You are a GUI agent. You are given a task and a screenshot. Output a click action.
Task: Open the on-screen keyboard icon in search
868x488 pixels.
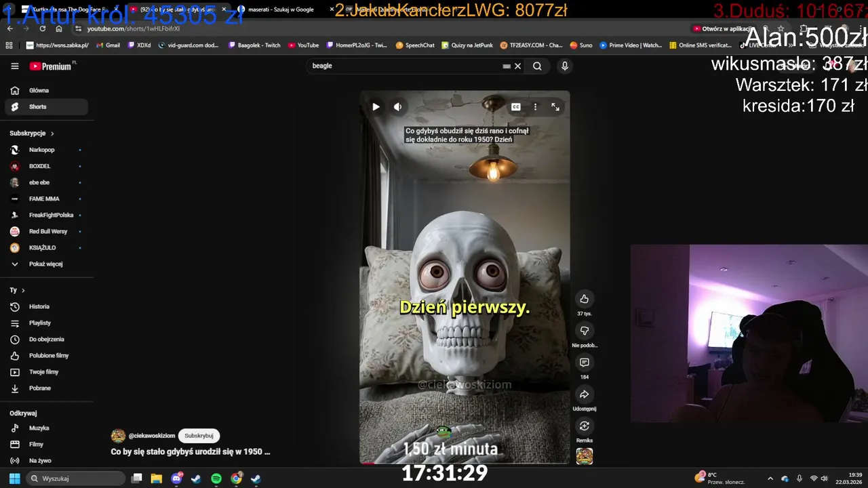coord(506,66)
